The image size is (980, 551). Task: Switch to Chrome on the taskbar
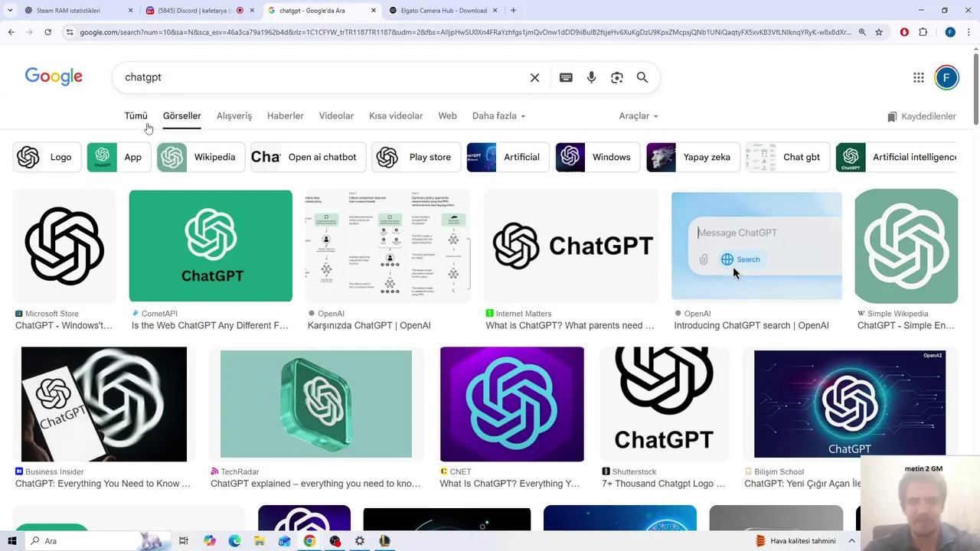[x=309, y=541]
